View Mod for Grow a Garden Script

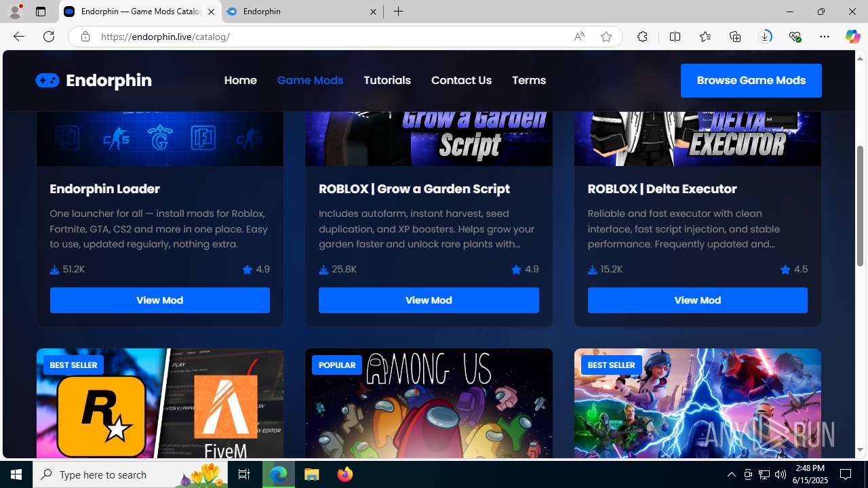tap(429, 300)
